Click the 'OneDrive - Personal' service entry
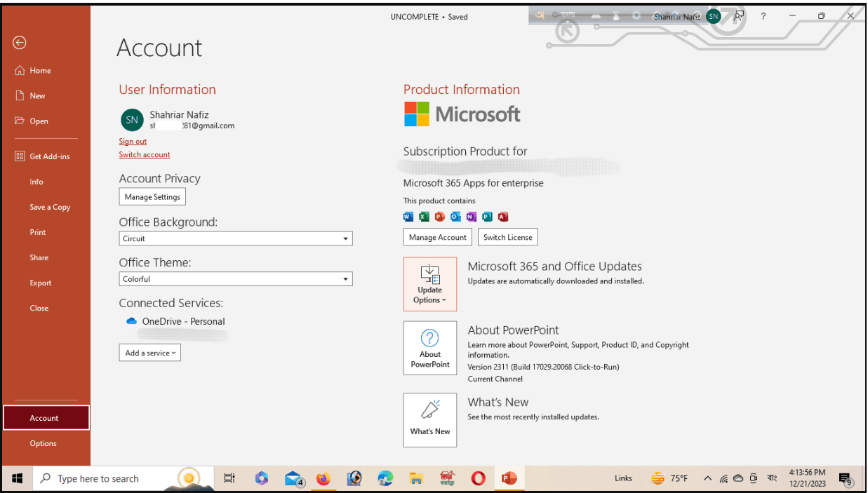 [183, 321]
